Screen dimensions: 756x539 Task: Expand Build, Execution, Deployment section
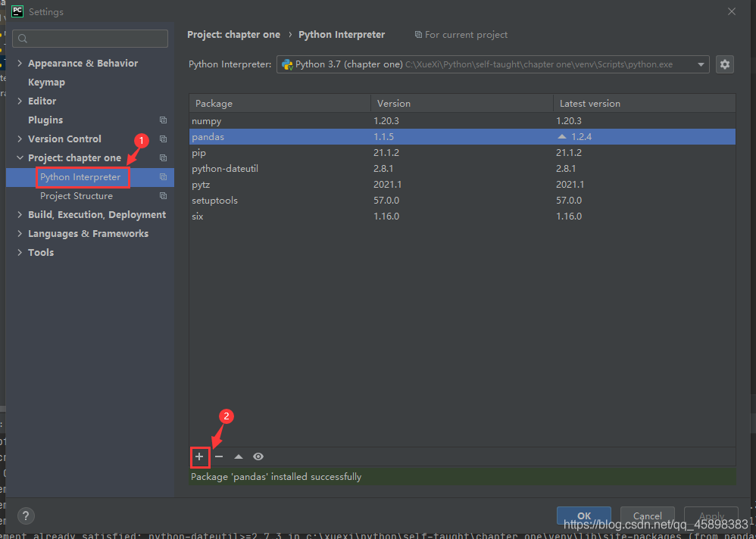[20, 215]
